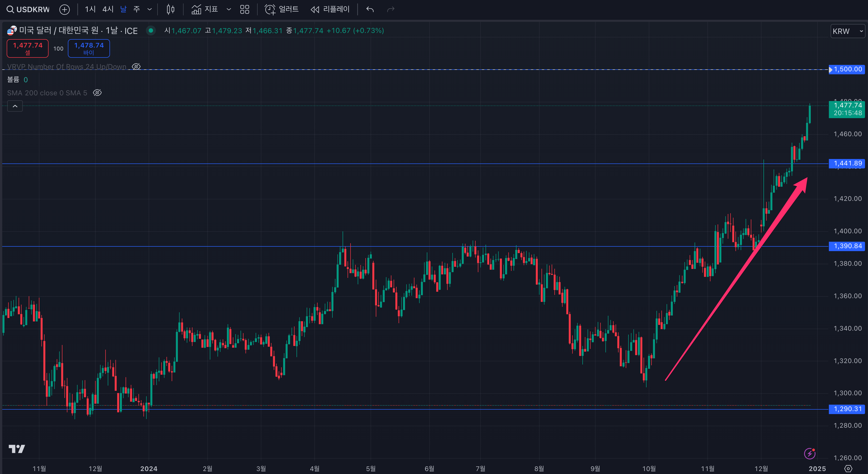868x474 pixels.
Task: Open the KRW currency dropdown
Action: [847, 31]
